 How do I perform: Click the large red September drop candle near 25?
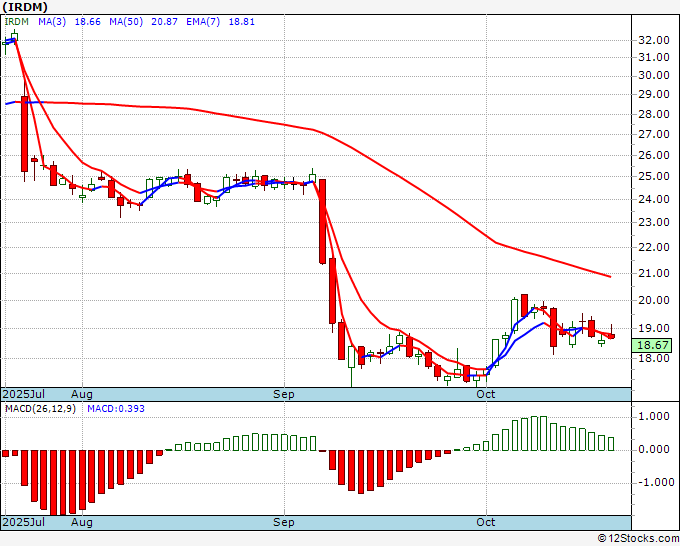tap(323, 222)
